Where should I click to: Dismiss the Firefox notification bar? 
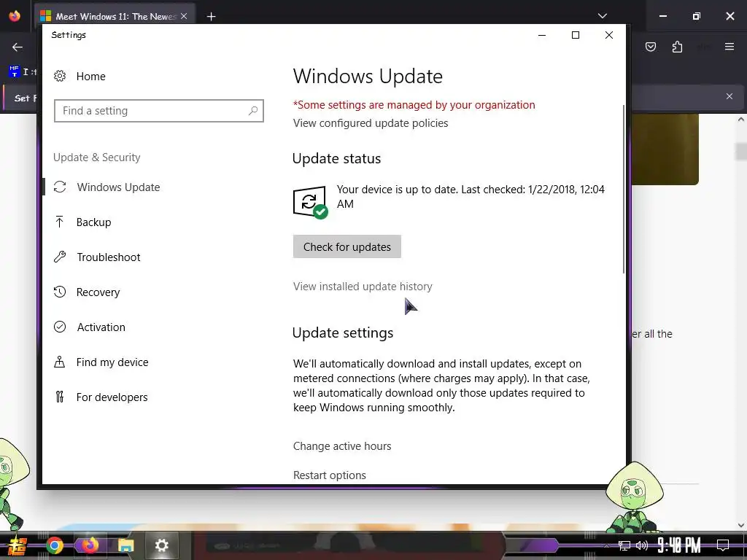point(729,96)
